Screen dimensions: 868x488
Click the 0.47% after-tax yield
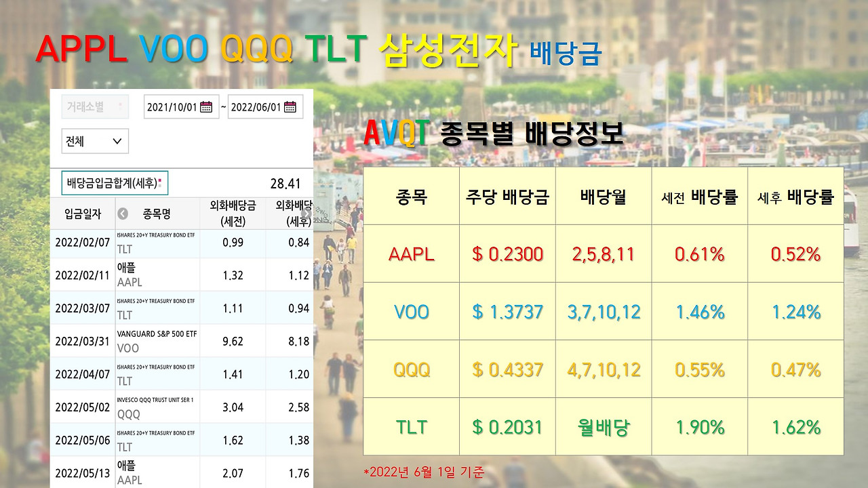796,369
